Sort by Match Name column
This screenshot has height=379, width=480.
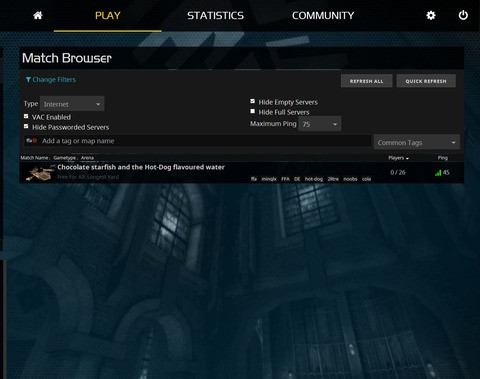34,158
